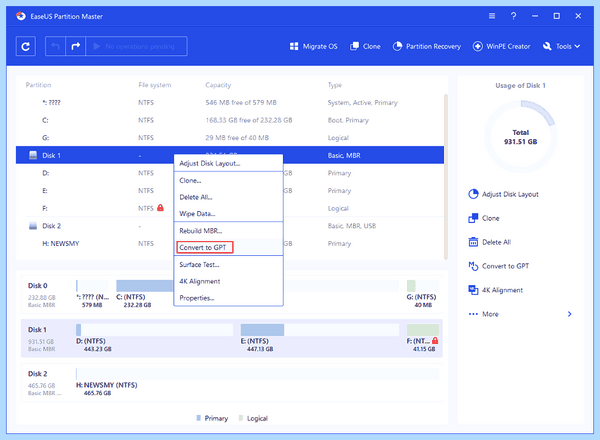Click the Disk 2 drive icon in list
The image size is (600, 440).
(x=33, y=226)
